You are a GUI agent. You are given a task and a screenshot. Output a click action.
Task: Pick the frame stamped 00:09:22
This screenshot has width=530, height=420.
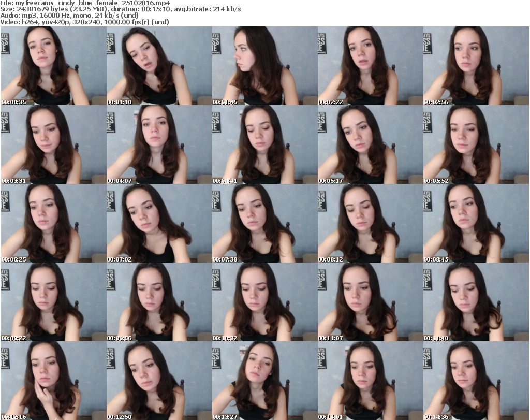point(54,302)
